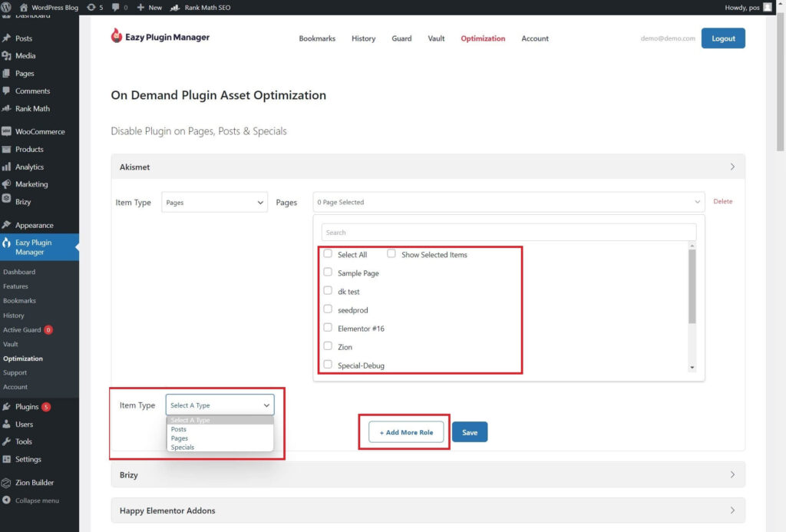
Task: Click the Delete link for the row
Action: coord(723,201)
